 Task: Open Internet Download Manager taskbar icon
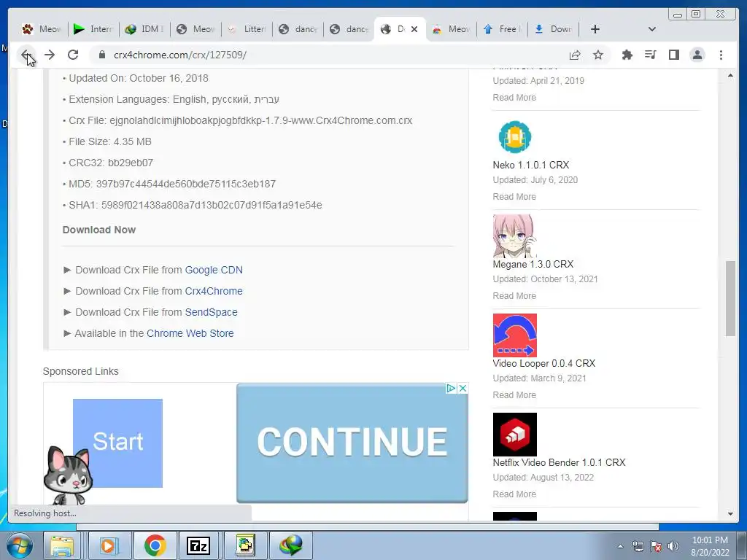pos(291,545)
